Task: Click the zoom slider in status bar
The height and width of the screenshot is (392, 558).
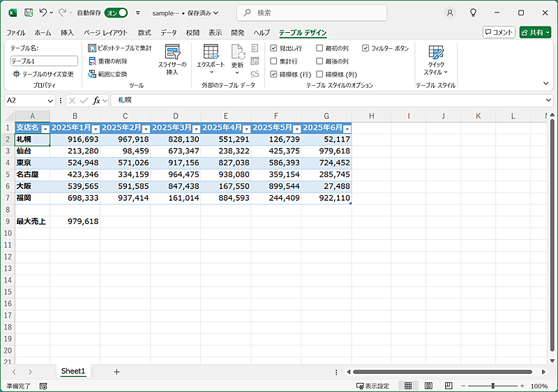Action: [x=493, y=386]
